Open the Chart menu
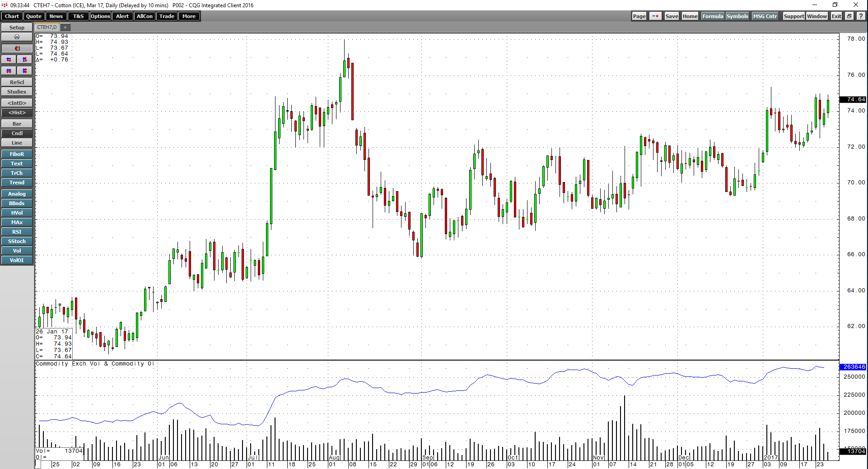 pyautogui.click(x=11, y=16)
